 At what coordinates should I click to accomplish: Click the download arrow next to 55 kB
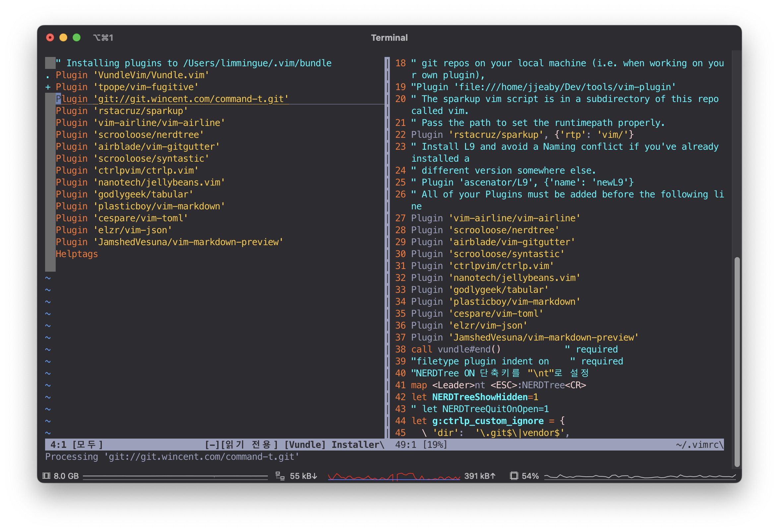[x=314, y=476]
